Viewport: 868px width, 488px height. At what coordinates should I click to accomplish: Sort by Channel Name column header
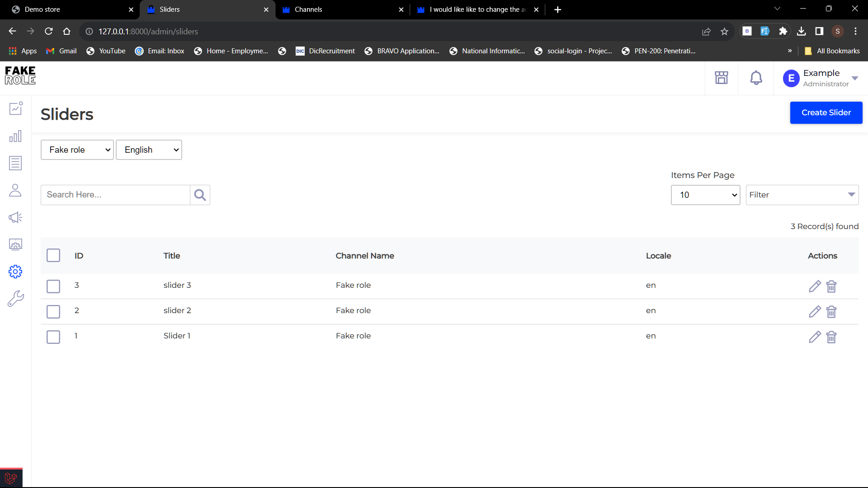point(365,256)
